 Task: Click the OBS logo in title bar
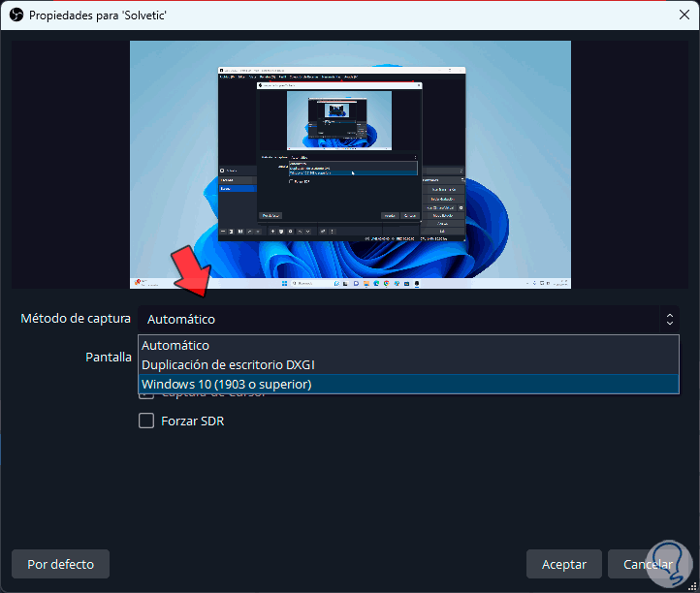16,16
